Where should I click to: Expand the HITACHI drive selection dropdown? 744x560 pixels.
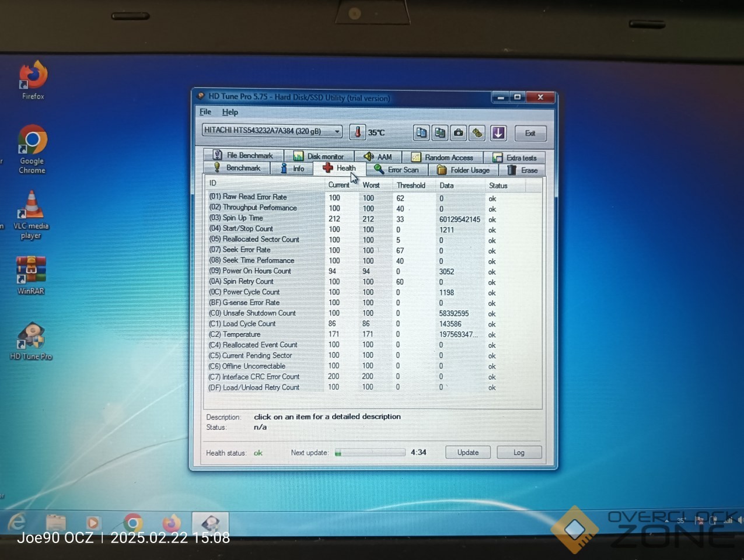(x=337, y=131)
